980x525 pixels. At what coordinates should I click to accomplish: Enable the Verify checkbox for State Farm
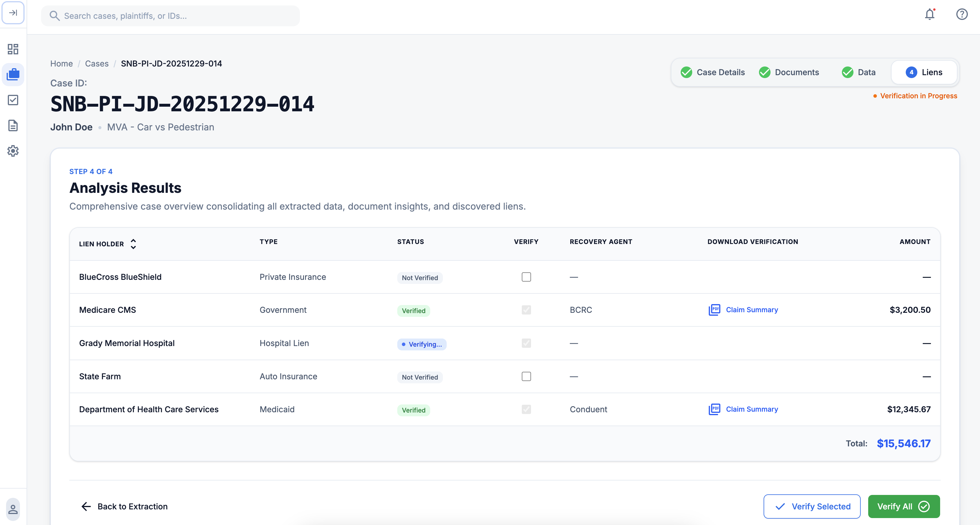click(x=526, y=376)
